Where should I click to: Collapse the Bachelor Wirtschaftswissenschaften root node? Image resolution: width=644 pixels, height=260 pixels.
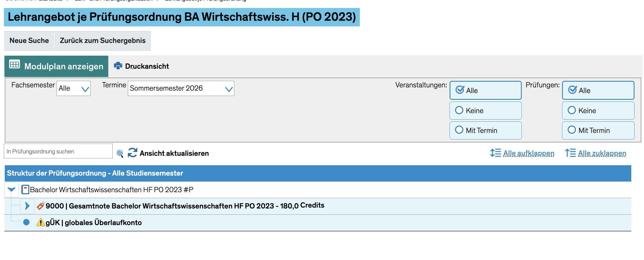click(x=12, y=190)
